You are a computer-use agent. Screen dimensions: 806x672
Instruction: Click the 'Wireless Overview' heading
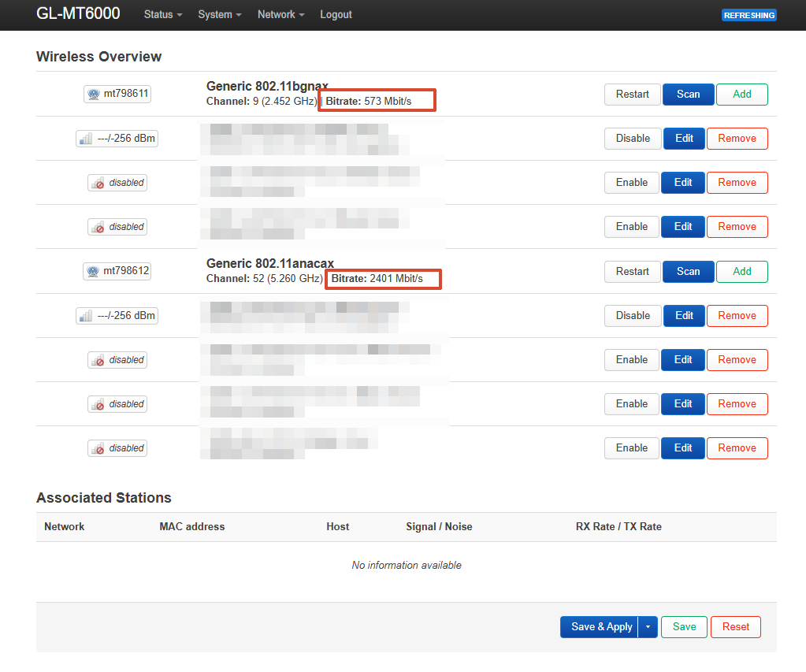point(98,57)
